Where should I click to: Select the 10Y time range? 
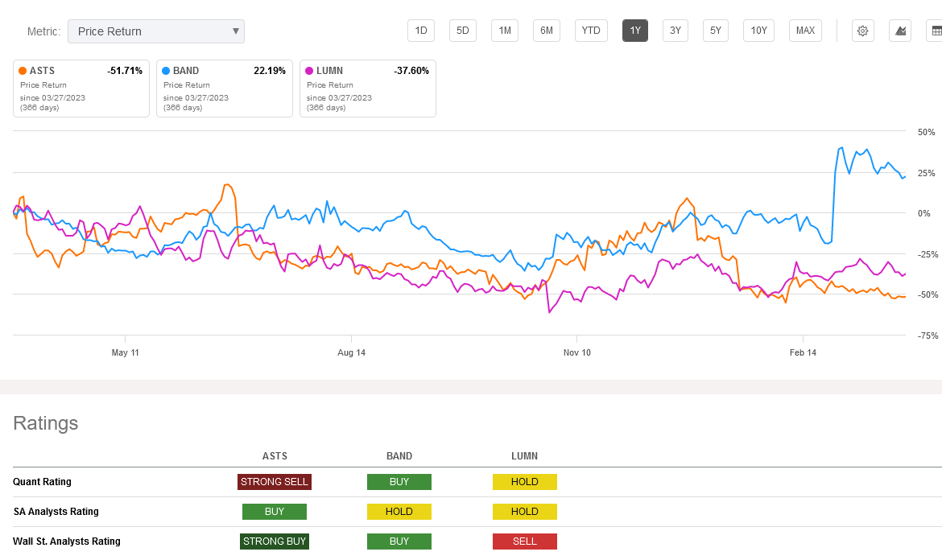[758, 31]
